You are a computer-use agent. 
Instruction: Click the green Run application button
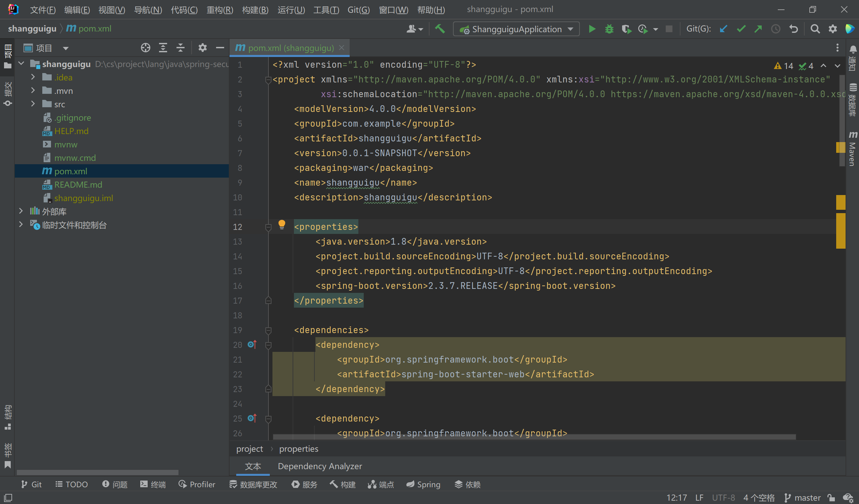tap(592, 29)
